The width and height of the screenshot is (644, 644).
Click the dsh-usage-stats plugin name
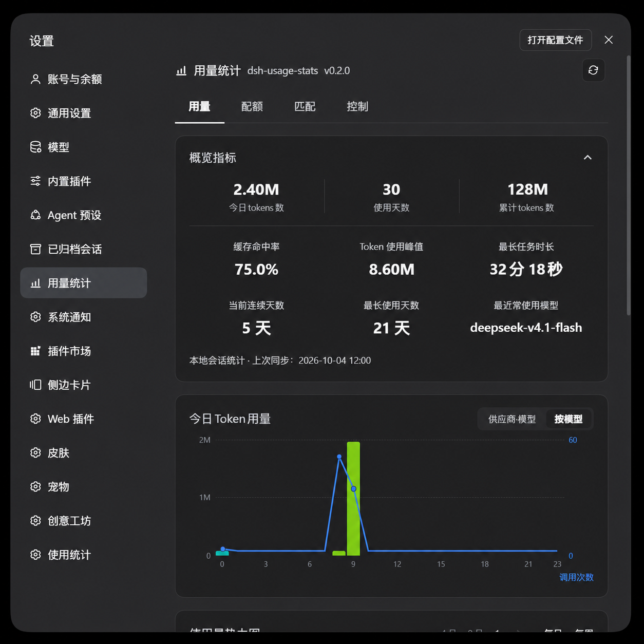click(282, 71)
